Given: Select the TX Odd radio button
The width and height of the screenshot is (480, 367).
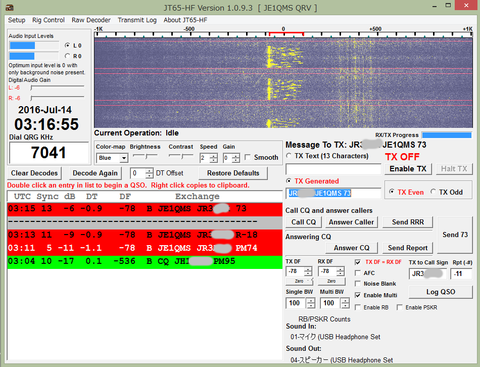Looking at the screenshot, I should pyautogui.click(x=433, y=192).
